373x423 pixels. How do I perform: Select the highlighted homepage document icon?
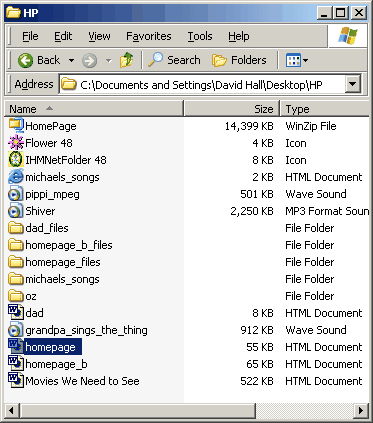point(15,347)
